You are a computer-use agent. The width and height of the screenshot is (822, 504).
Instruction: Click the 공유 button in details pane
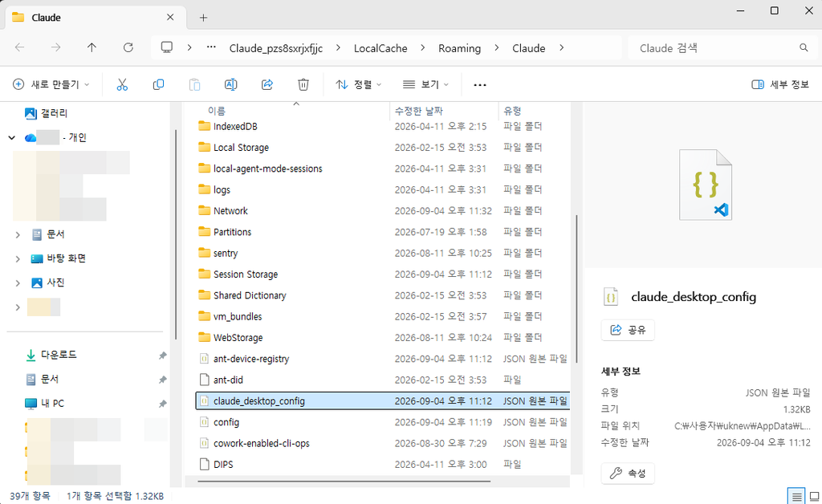628,330
